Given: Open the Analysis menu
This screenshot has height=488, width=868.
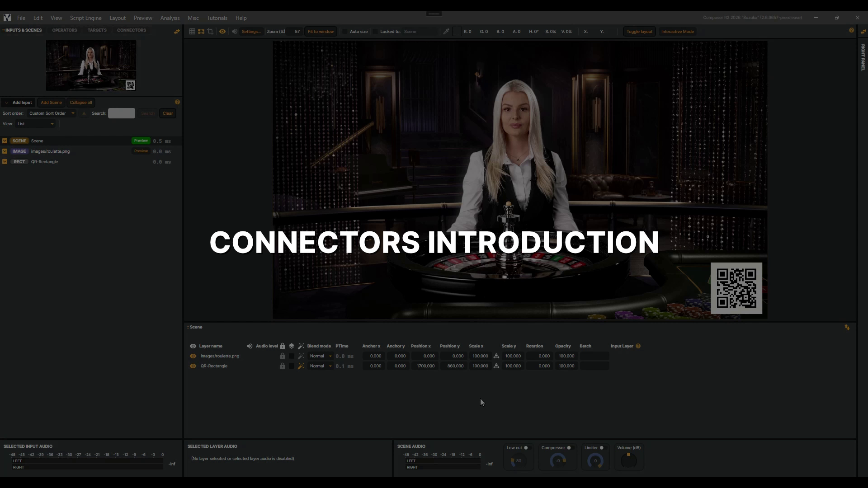Looking at the screenshot, I should (170, 18).
